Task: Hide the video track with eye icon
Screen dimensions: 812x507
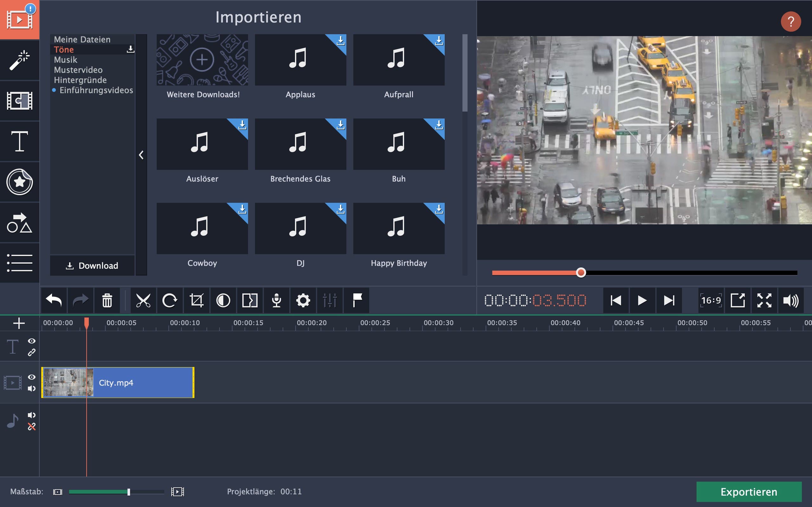Action: pyautogui.click(x=31, y=377)
